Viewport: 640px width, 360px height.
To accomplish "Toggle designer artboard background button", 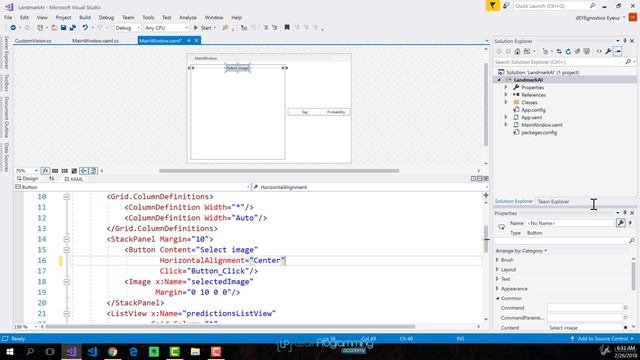I will 74,171.
